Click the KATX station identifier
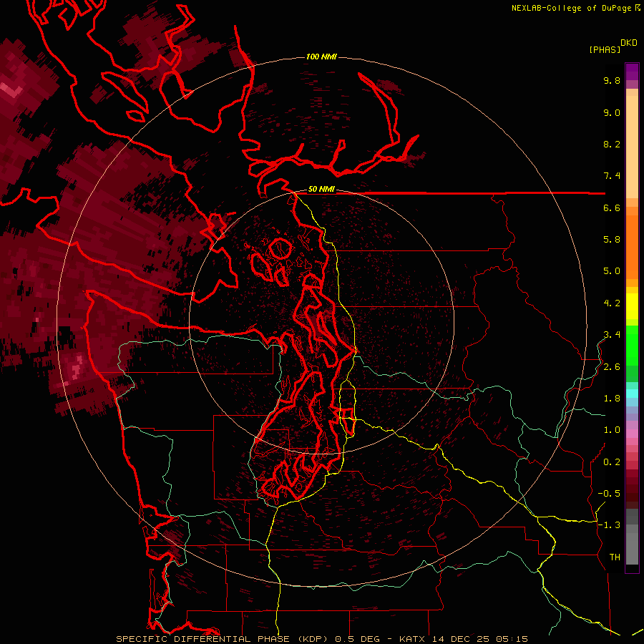The image size is (644, 644). pyautogui.click(x=412, y=639)
